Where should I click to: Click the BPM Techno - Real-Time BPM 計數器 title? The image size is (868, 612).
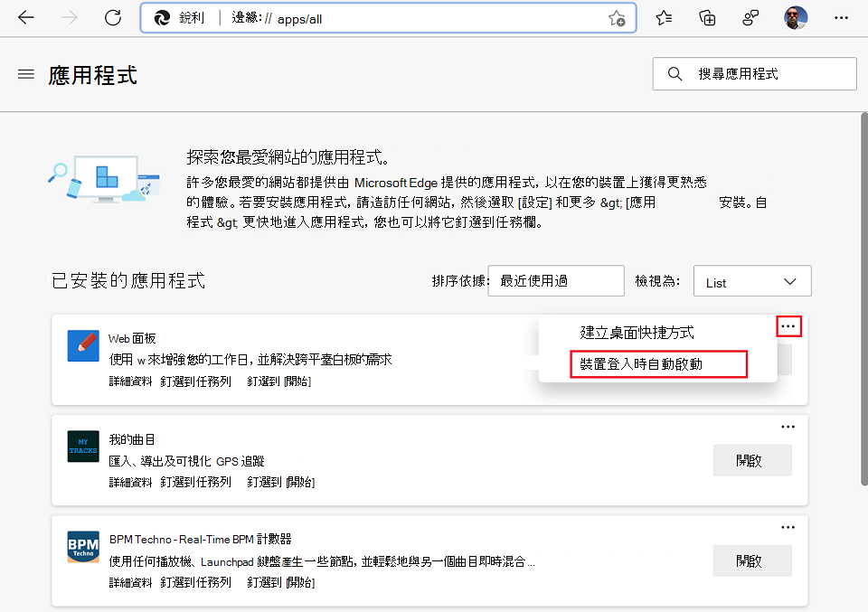(x=201, y=539)
